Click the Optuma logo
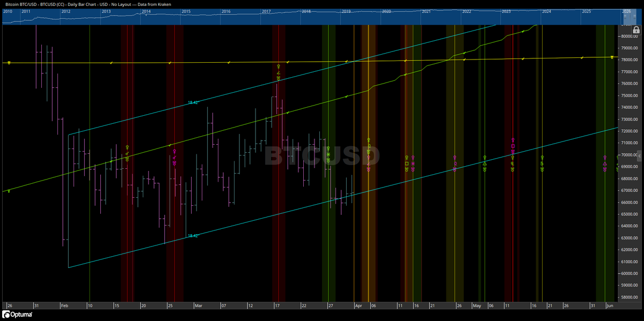This screenshot has height=321, width=644. point(17,315)
